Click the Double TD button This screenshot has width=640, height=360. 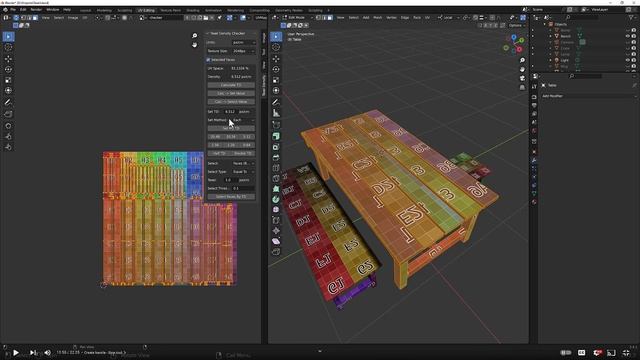[243, 153]
